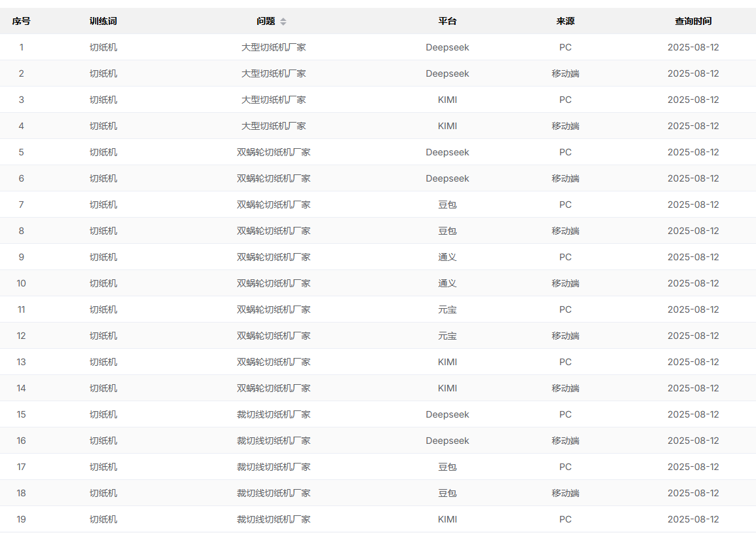Click the sort arrows beside 问题 header

click(283, 22)
